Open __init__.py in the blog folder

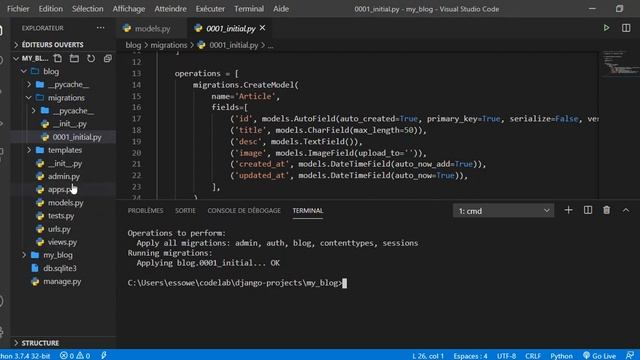pos(65,163)
